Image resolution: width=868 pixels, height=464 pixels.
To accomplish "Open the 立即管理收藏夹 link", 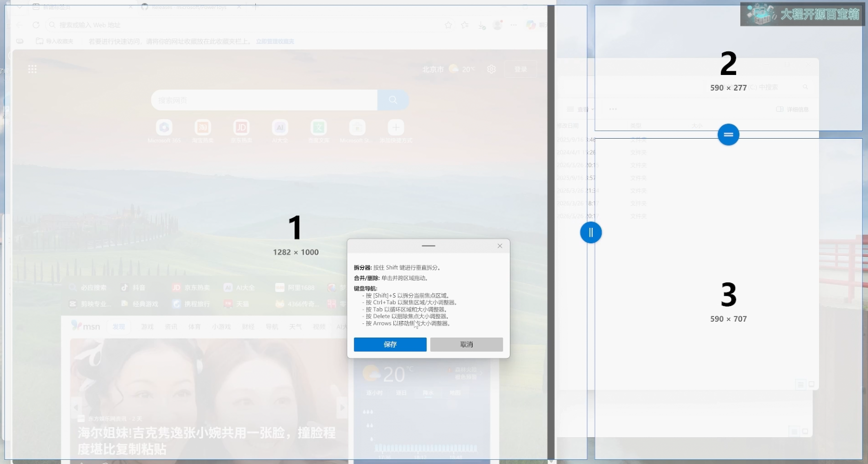I will (x=275, y=41).
